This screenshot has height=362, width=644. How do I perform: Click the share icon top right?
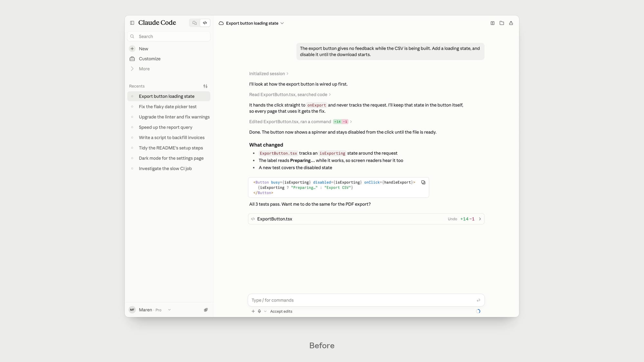[x=511, y=23]
